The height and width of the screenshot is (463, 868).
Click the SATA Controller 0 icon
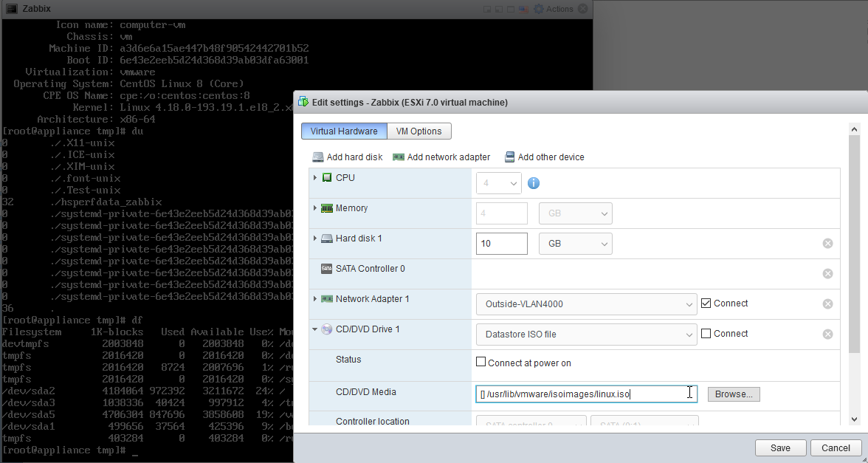coord(326,269)
